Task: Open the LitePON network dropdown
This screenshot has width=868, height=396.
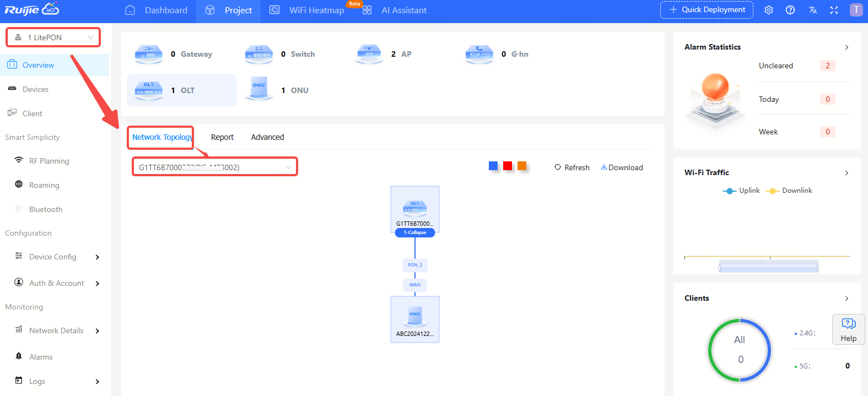Action: pos(53,37)
